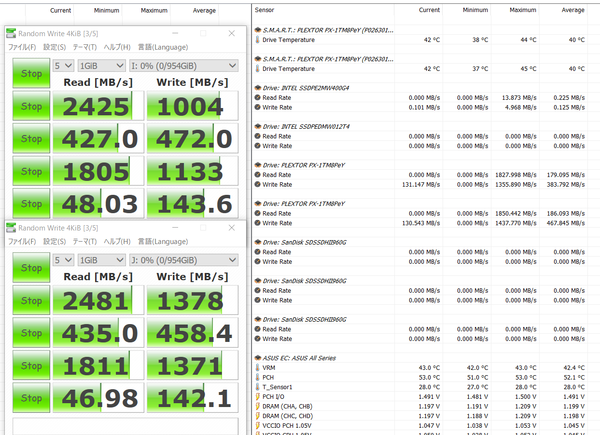The height and width of the screenshot is (435, 600).
Task: Open test count dropdown in drive I: window
Action: (x=63, y=66)
